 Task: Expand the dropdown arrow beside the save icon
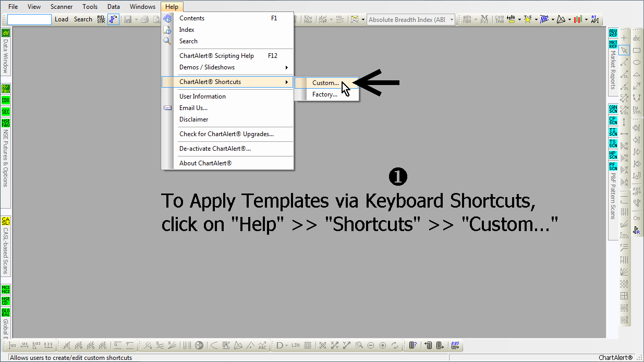point(136,20)
